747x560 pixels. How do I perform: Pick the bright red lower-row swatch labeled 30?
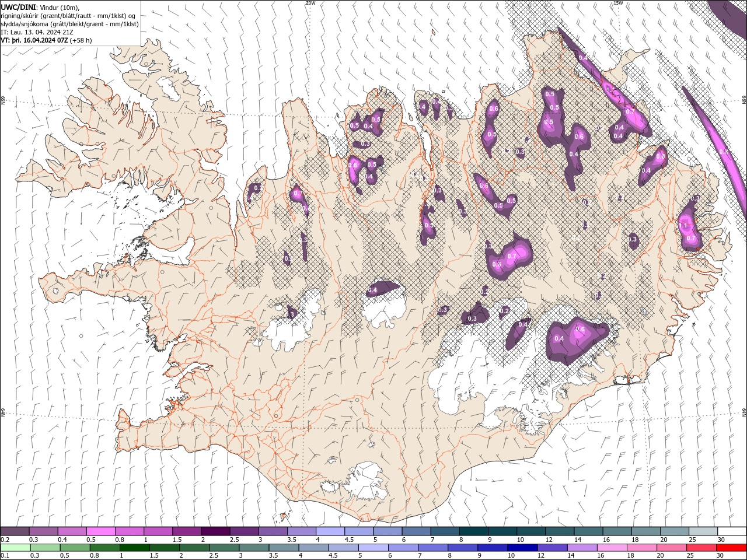[x=731, y=548]
